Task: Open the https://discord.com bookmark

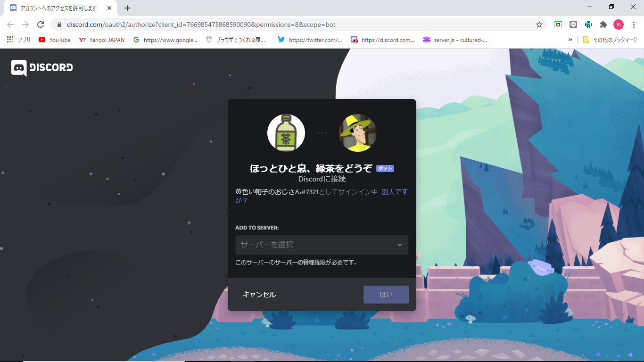Action: coord(383,40)
